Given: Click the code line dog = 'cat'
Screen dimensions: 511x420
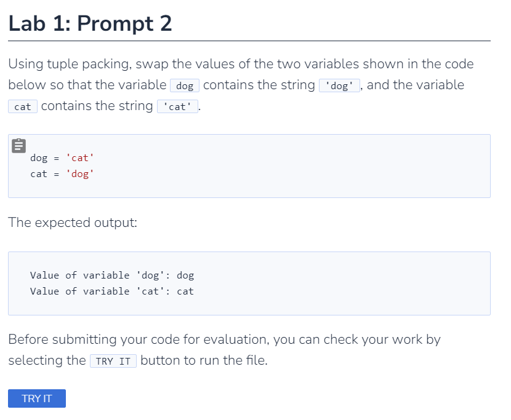Looking at the screenshot, I should tap(62, 158).
